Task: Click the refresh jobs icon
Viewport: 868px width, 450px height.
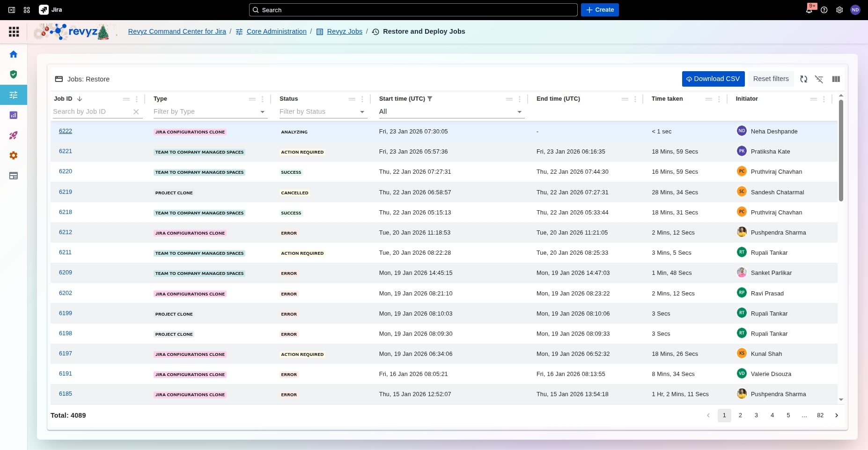Action: (803, 79)
